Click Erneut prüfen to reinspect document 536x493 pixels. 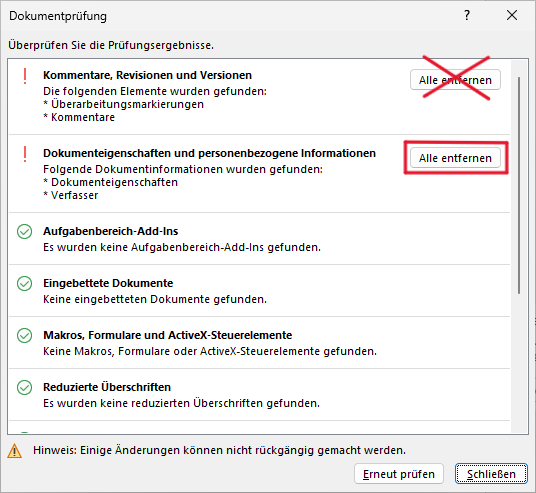point(399,474)
